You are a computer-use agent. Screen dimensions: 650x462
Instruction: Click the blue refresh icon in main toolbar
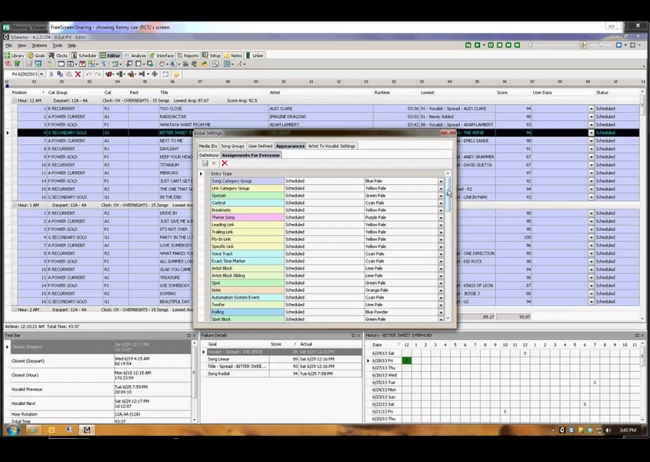point(38,64)
